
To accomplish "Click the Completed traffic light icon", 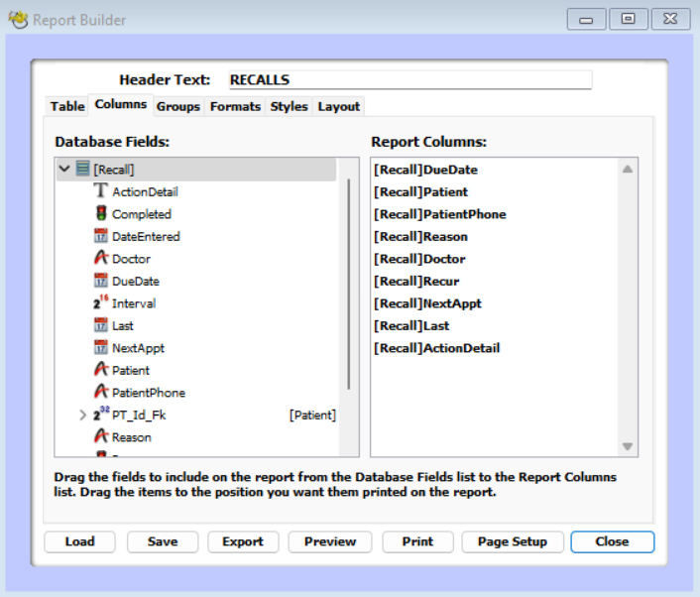I will 101,213.
